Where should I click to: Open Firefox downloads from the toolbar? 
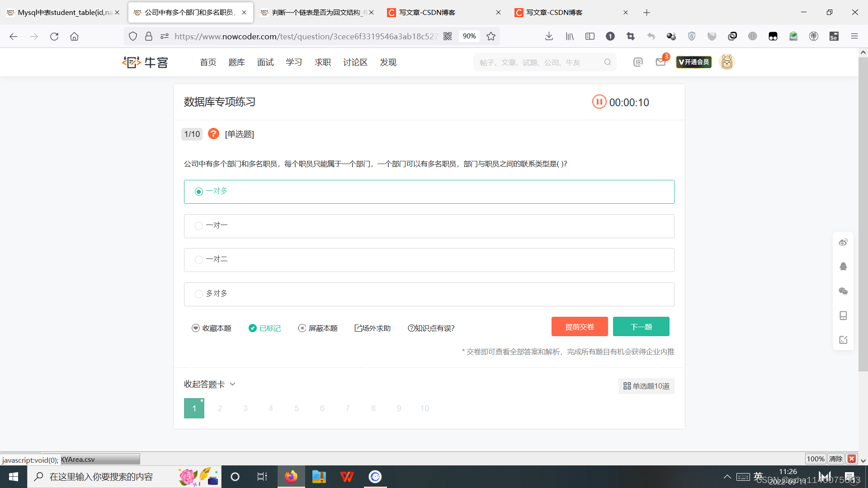pyautogui.click(x=549, y=36)
